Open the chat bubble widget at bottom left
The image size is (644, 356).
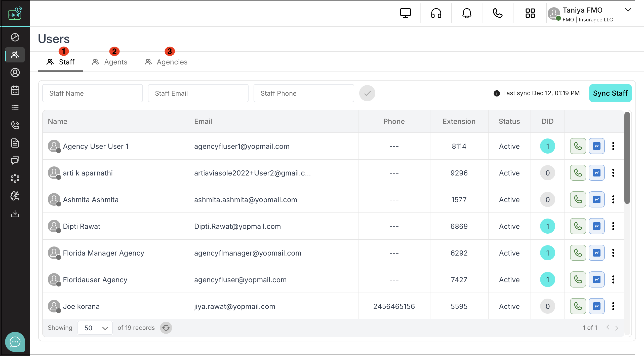click(15, 342)
